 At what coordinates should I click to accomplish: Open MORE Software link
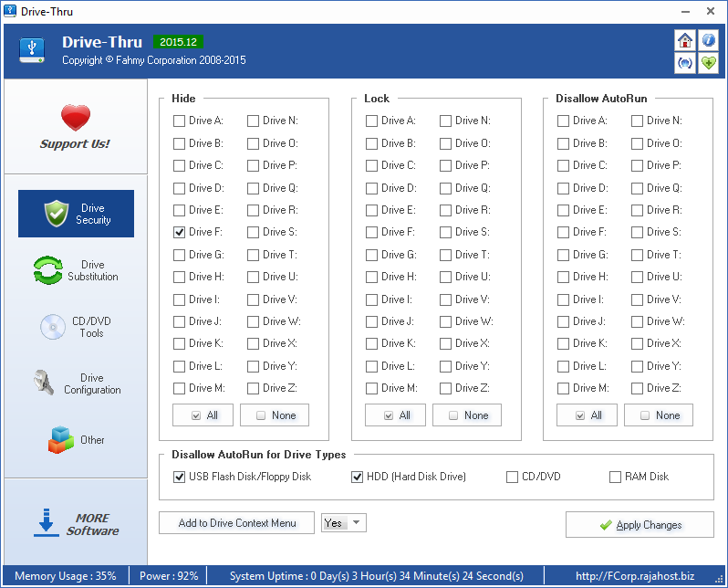(x=76, y=524)
